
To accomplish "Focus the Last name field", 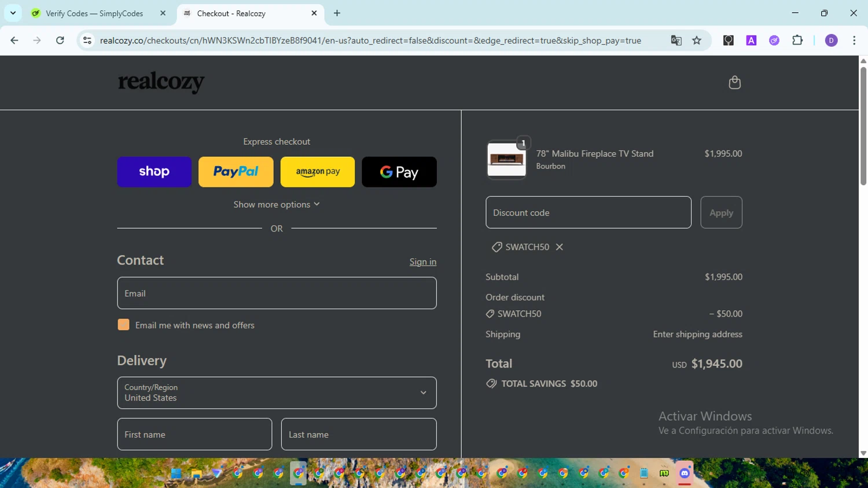I will pos(359,434).
